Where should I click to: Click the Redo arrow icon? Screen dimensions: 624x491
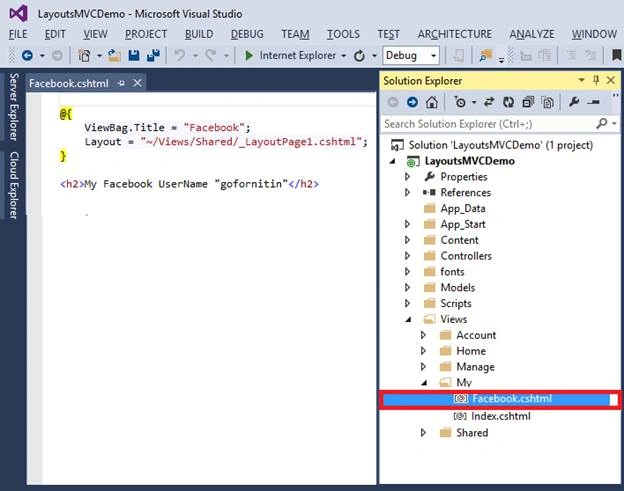211,55
